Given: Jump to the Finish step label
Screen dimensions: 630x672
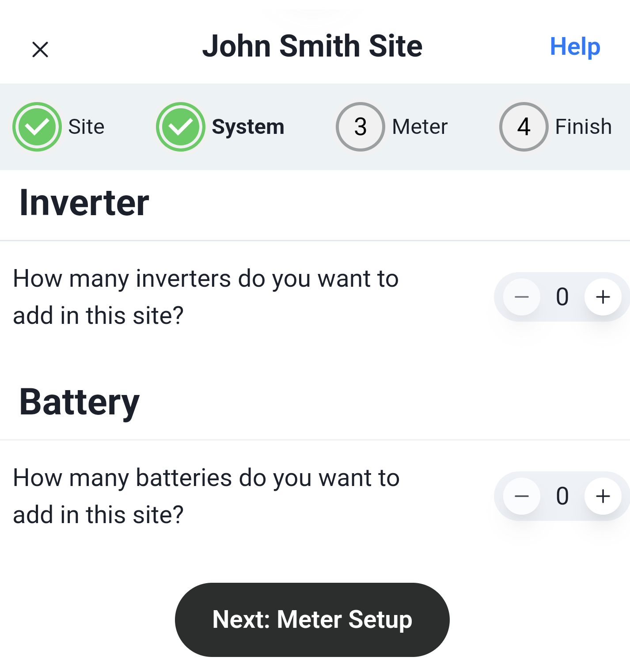Looking at the screenshot, I should click(x=583, y=127).
